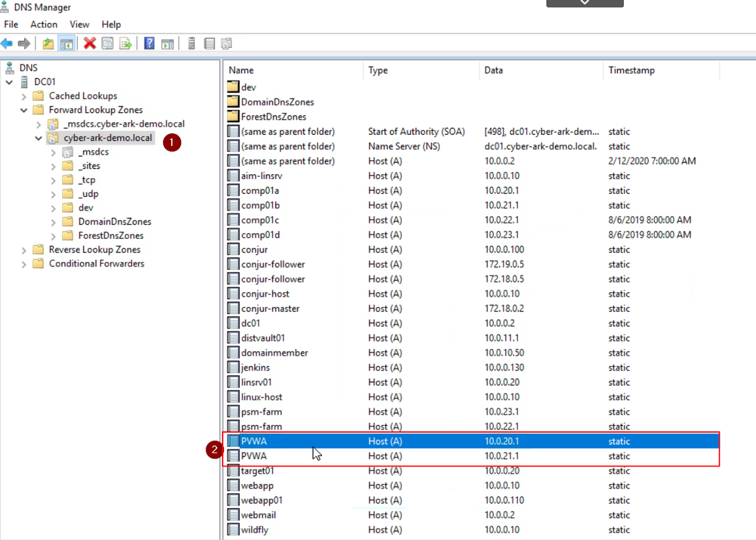
Task: Click the blue question mark Help icon
Action: click(150, 43)
